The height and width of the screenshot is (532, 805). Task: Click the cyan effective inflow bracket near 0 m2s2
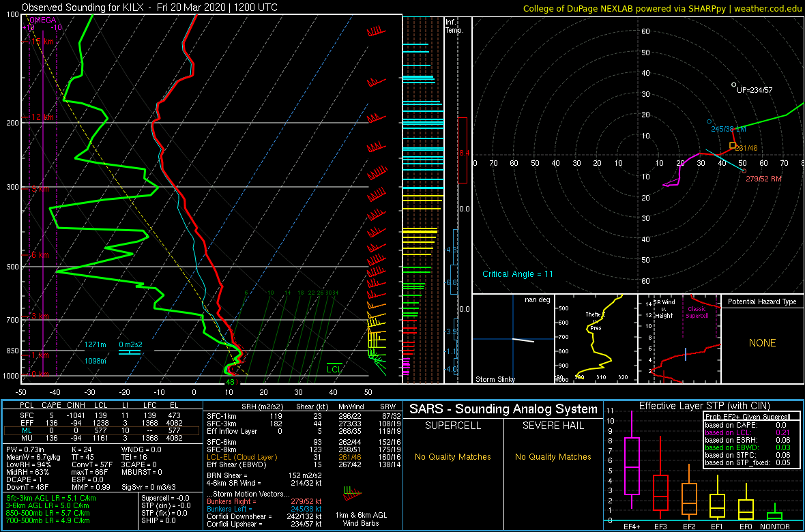[130, 352]
